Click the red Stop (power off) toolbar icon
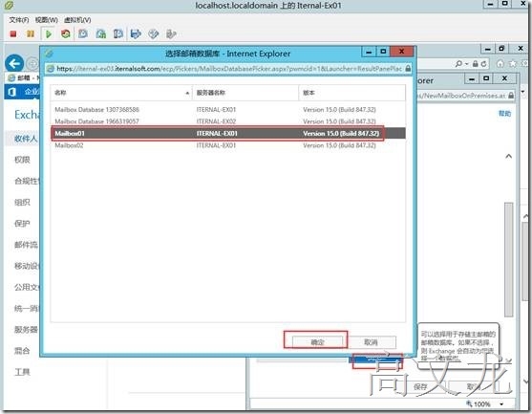This screenshot has width=532, height=414. coord(13,34)
